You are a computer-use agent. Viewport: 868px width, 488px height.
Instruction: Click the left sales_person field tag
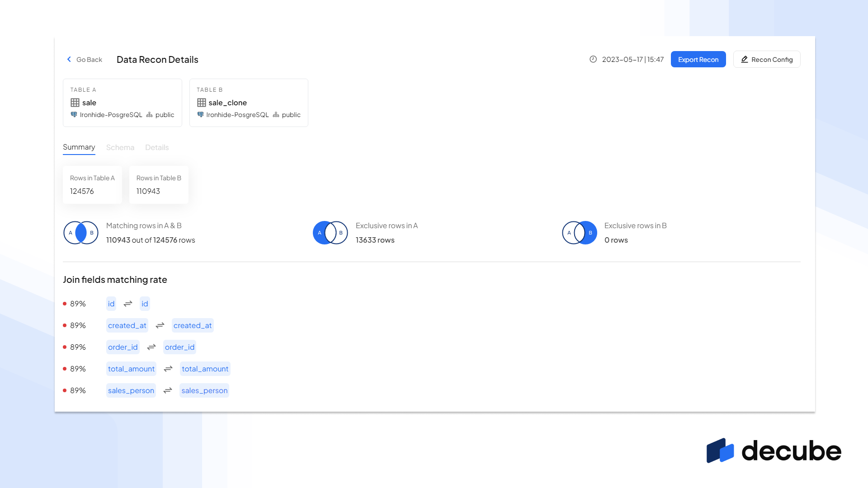131,390
